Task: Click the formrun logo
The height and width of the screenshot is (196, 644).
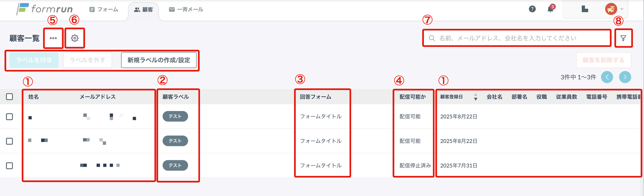Action: tap(45, 9)
